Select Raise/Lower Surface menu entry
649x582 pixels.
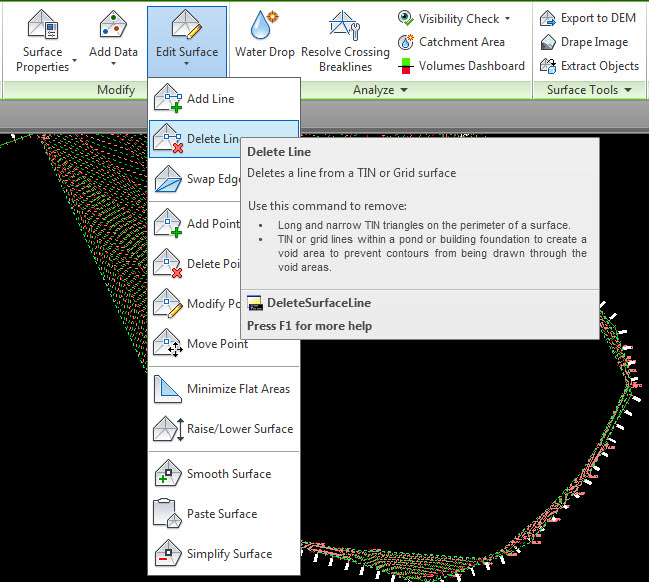[224, 429]
